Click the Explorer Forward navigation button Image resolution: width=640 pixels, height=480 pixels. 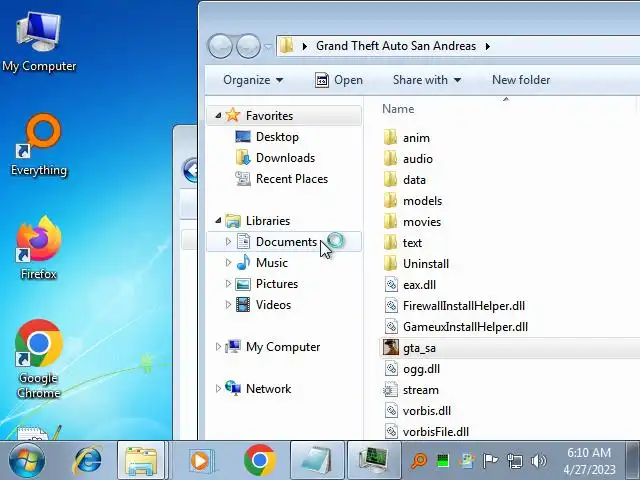pos(248,46)
